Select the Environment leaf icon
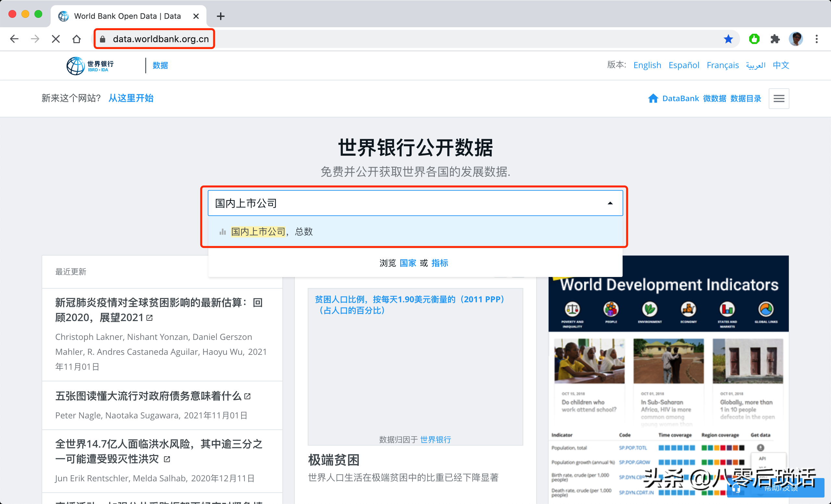This screenshot has height=504, width=831. 650,309
